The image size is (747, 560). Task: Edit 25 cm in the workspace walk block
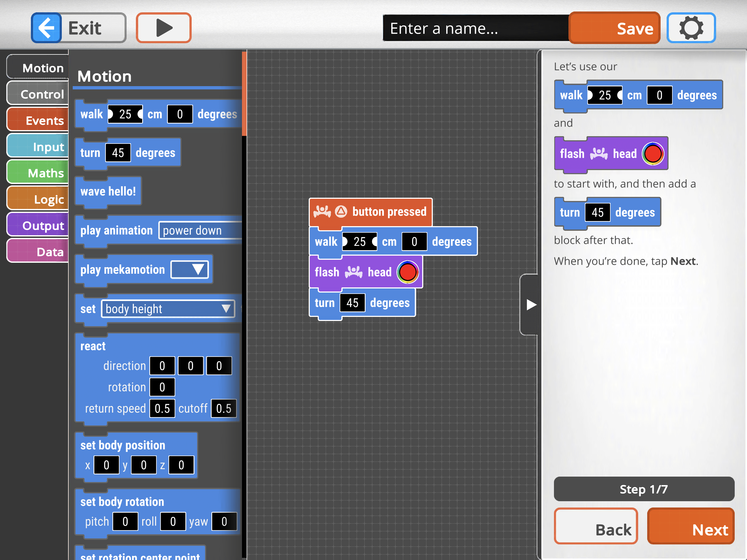pos(360,241)
